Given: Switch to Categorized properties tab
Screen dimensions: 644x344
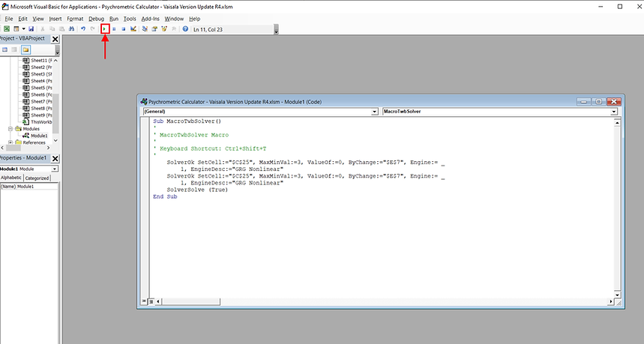Looking at the screenshot, I should pos(37,178).
